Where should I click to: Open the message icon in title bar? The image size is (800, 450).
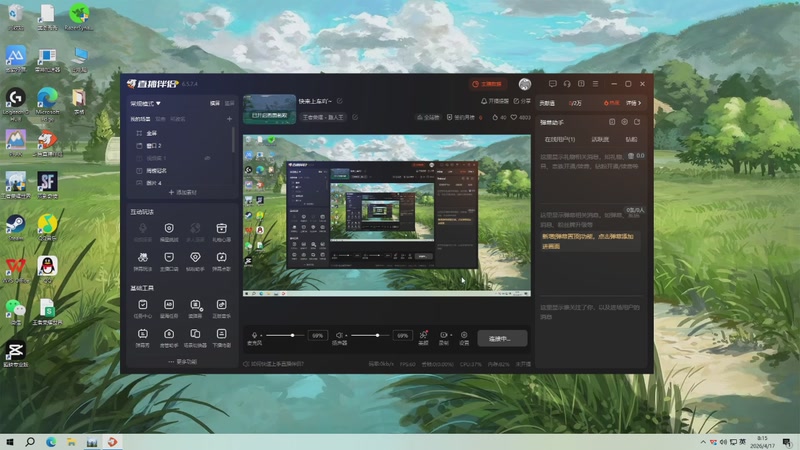coord(553,84)
